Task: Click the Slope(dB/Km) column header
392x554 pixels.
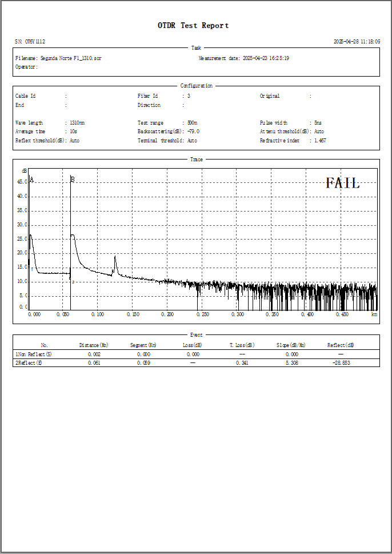Action: [291, 345]
